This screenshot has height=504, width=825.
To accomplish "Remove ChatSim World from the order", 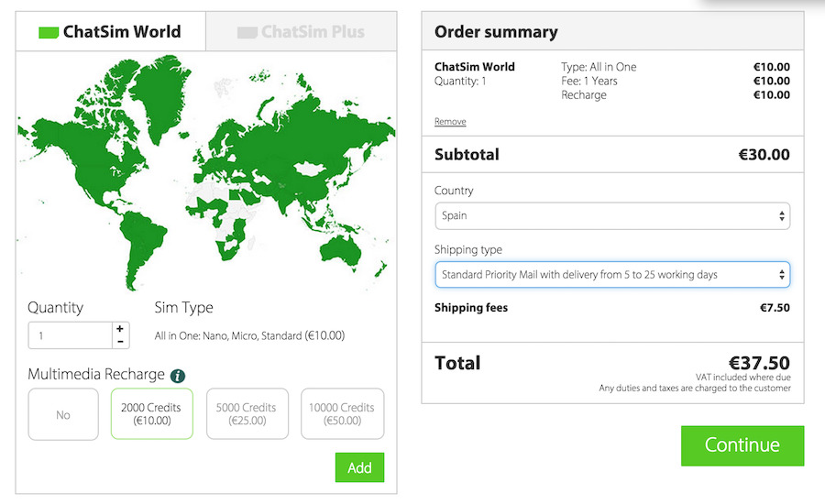I will [450, 122].
